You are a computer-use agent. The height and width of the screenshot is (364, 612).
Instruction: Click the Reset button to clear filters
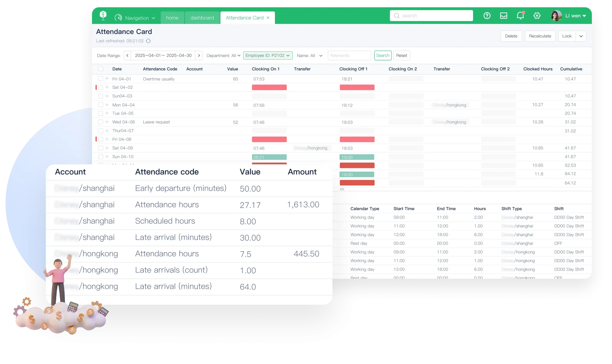point(401,55)
